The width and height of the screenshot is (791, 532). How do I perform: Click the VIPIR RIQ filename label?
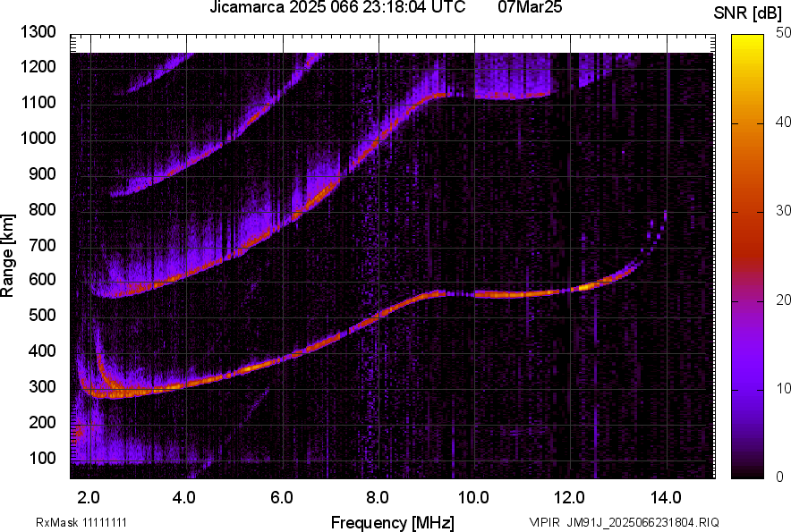(x=625, y=522)
